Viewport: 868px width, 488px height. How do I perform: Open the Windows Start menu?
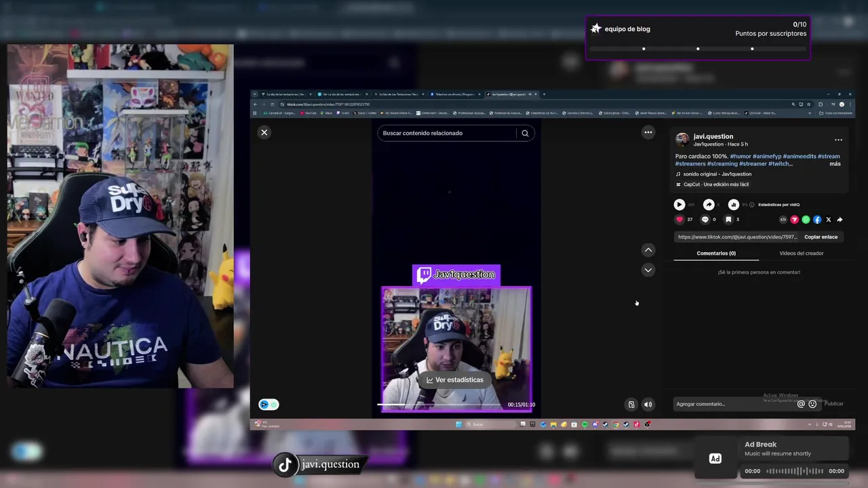click(459, 424)
